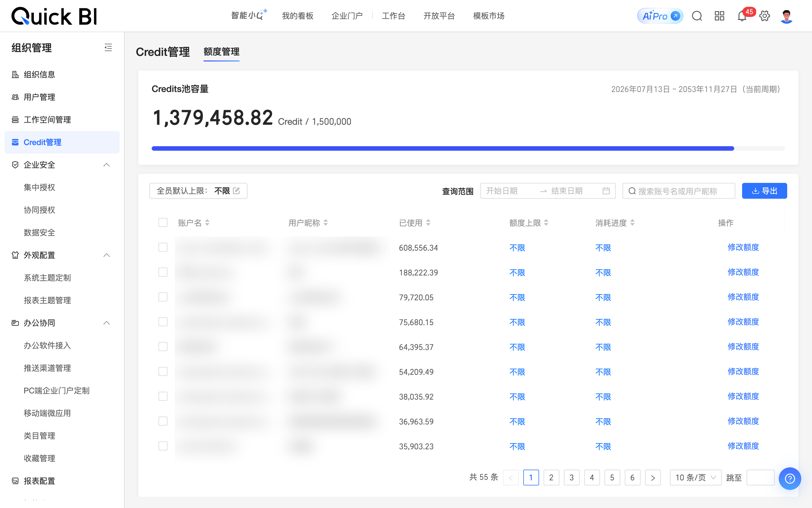Screen dimensions: 812x508
Task: Click the calendar icon in date range
Action: point(606,191)
